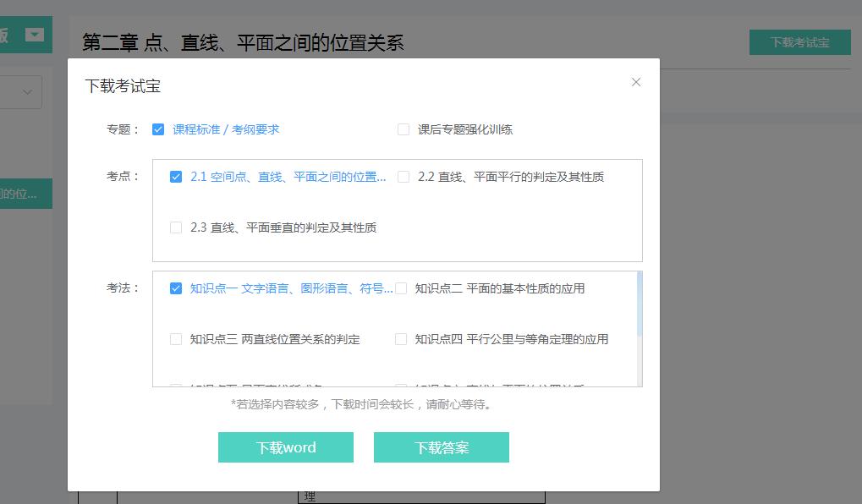This screenshot has width=862, height=504.
Task: Click the 下载word button
Action: 285,448
